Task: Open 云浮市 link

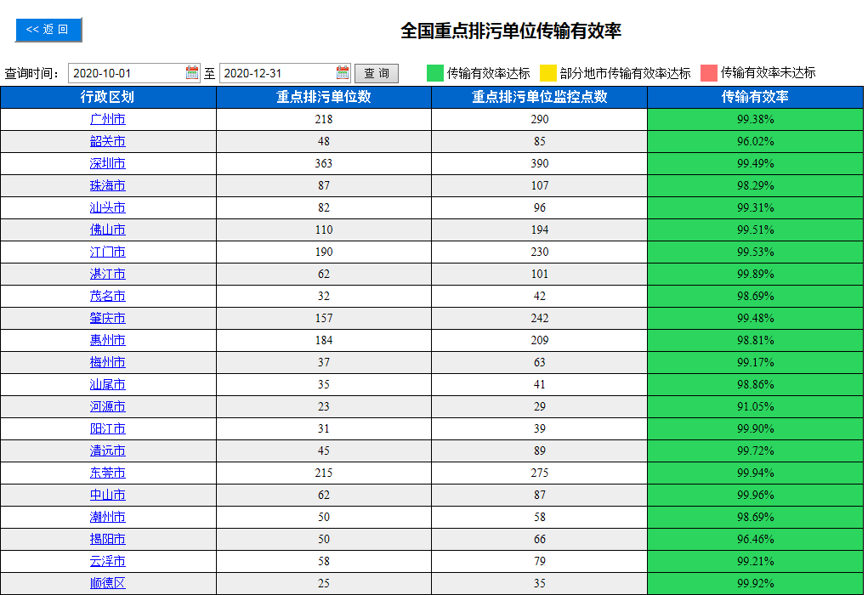Action: click(108, 562)
